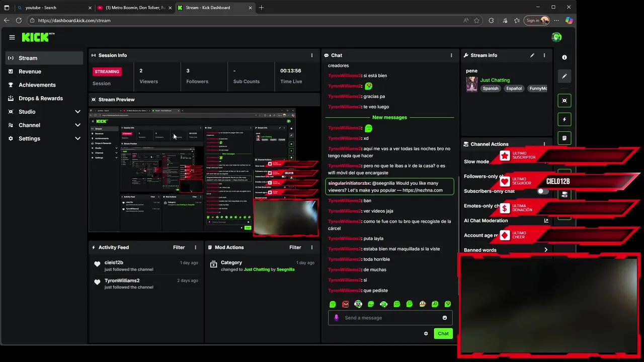The width and height of the screenshot is (644, 362).
Task: Open browser settings and more menu
Action: pyautogui.click(x=556, y=21)
